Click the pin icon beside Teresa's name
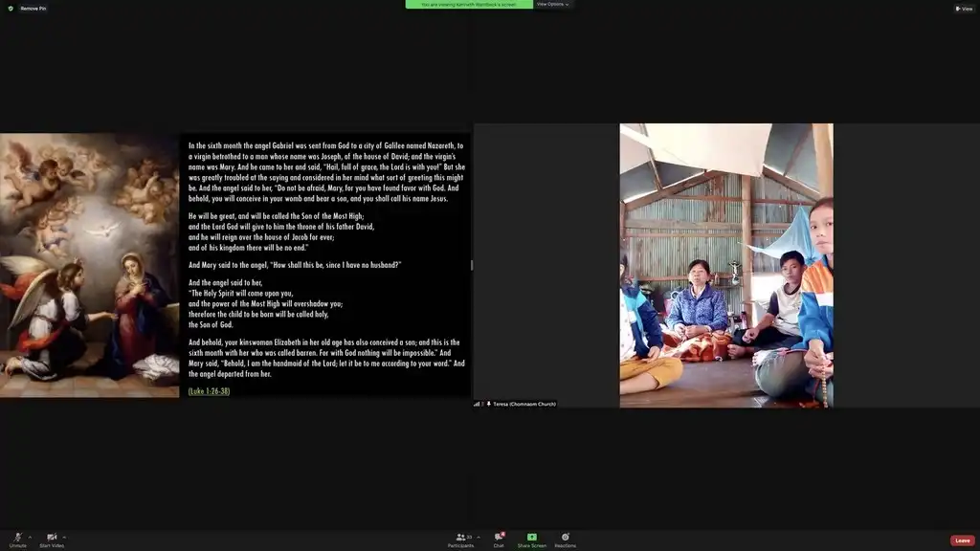The width and height of the screenshot is (980, 551). click(489, 405)
